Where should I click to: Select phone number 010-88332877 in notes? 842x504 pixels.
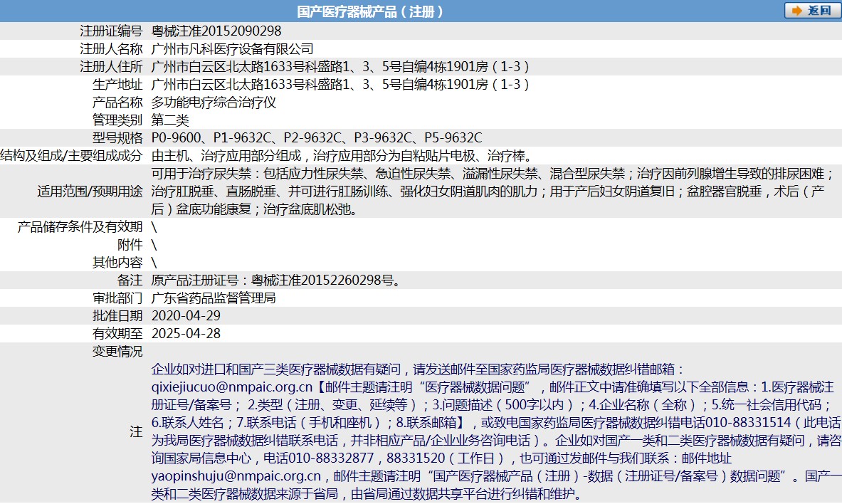332,458
